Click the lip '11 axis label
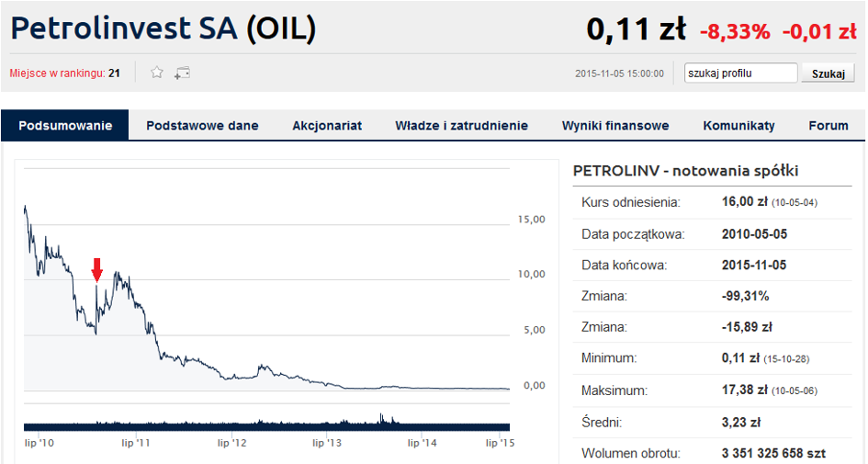The width and height of the screenshot is (868, 464). click(136, 443)
